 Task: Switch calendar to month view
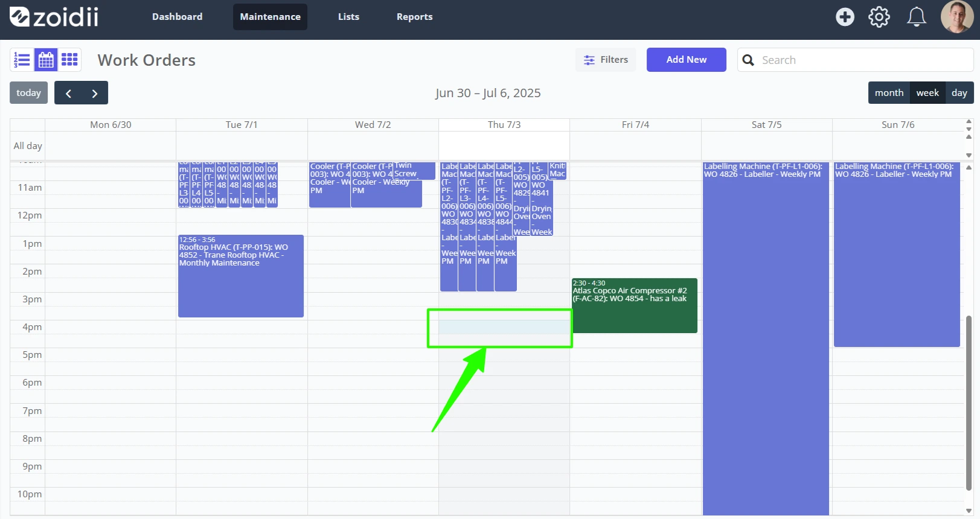[x=889, y=93]
